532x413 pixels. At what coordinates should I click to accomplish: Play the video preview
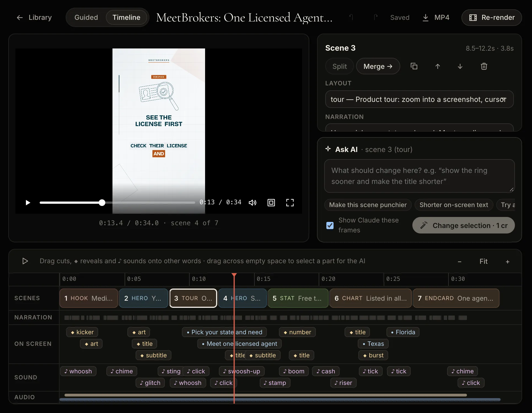[28, 203]
